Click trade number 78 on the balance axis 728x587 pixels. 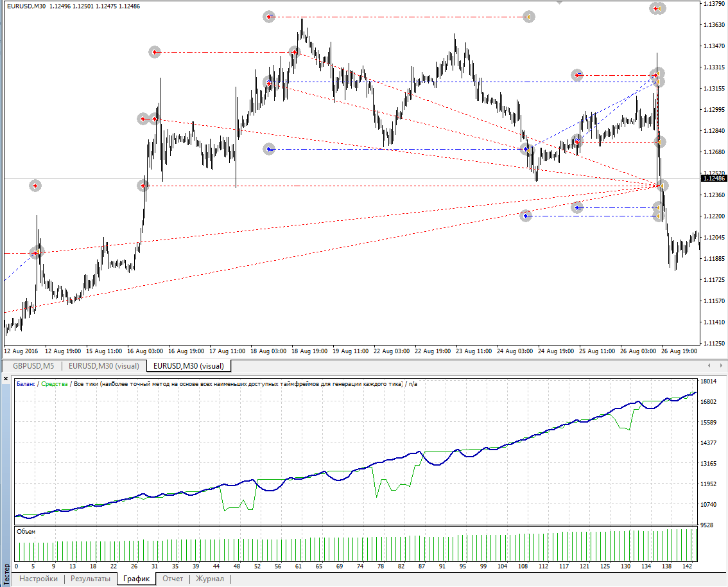(x=381, y=566)
